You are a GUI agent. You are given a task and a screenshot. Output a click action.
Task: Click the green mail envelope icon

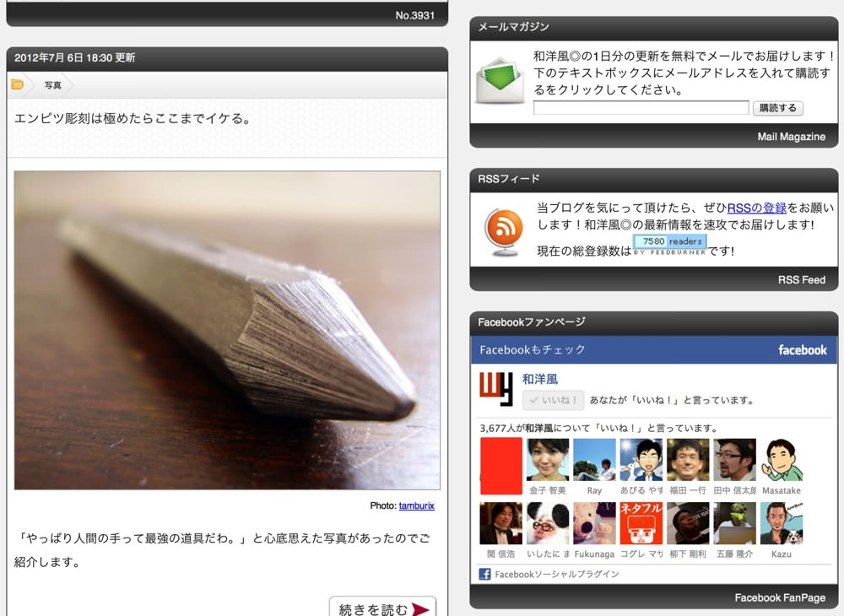click(500, 80)
